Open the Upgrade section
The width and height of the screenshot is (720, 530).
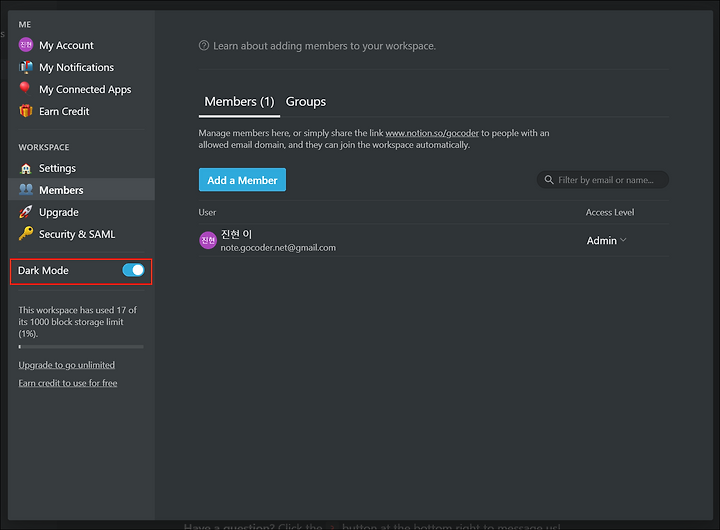point(81,212)
